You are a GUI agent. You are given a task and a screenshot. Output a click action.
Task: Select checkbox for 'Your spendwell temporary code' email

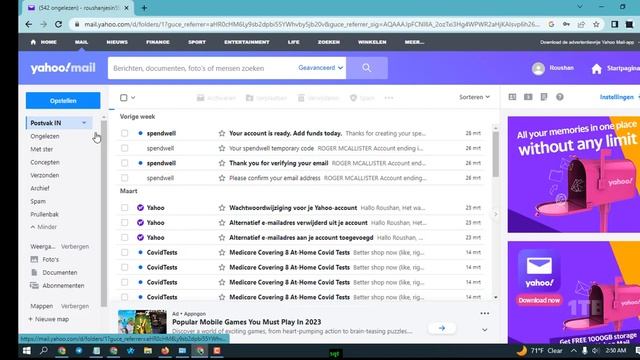tap(124, 148)
